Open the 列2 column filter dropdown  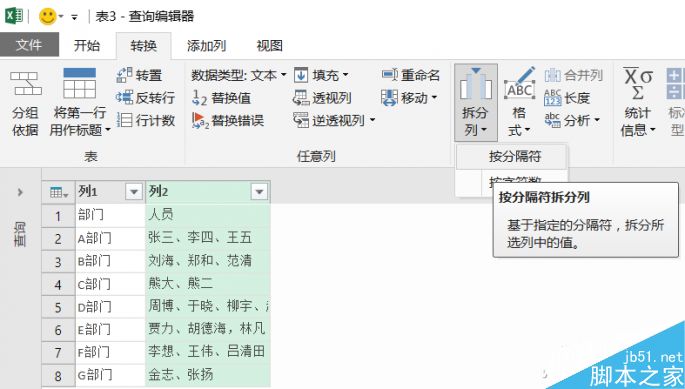[x=259, y=192]
